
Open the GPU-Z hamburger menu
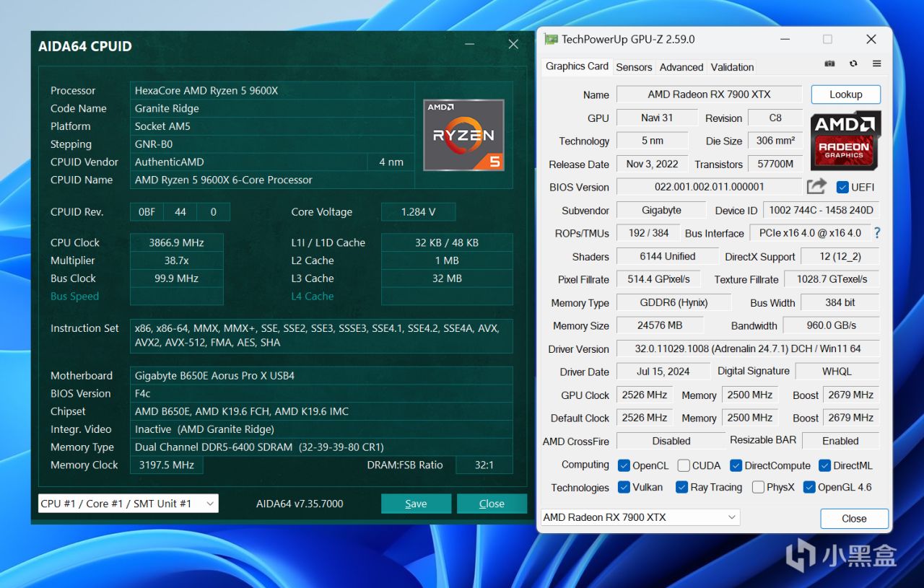tap(876, 64)
